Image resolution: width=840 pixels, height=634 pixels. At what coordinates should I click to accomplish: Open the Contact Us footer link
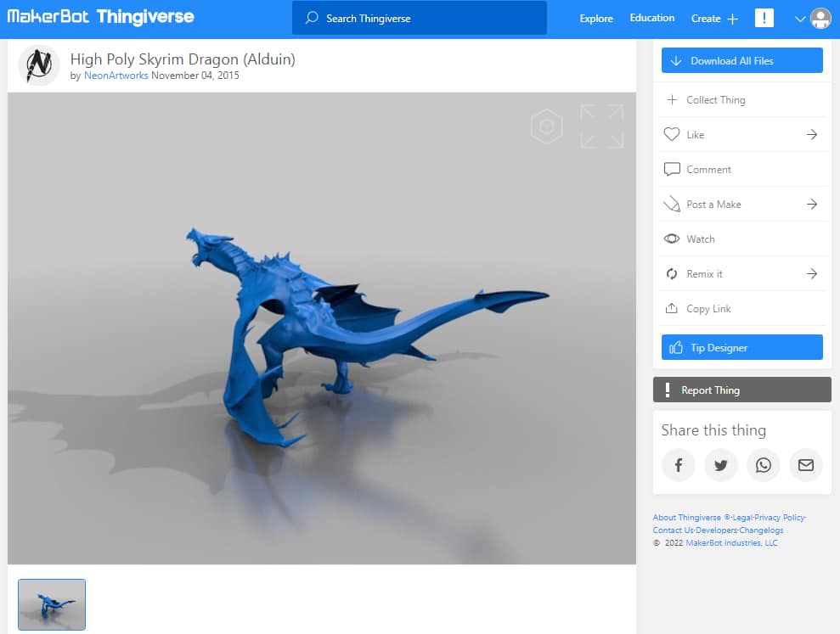673,530
